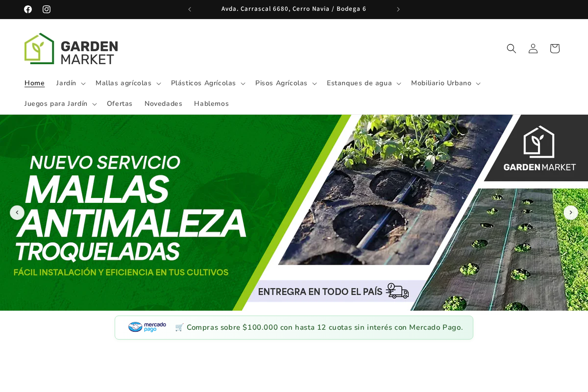Click the Mercado Pago installment promotion banner
This screenshot has height=392, width=588.
click(294, 327)
